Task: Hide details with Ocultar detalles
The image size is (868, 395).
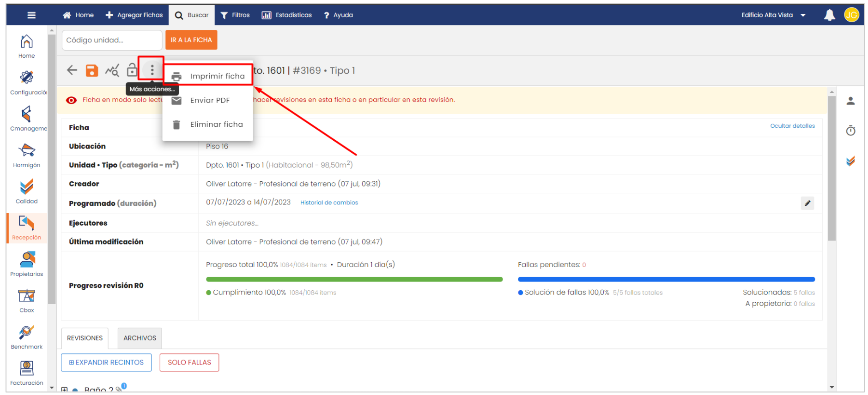Action: [792, 126]
